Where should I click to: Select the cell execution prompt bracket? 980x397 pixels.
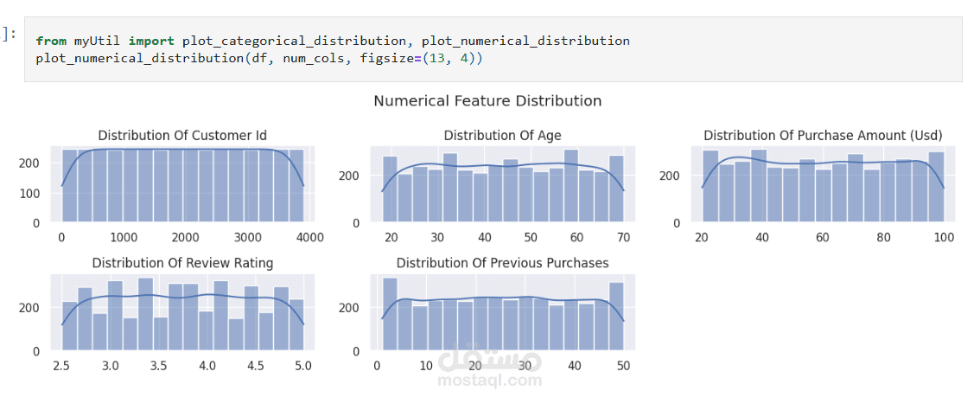tap(10, 34)
